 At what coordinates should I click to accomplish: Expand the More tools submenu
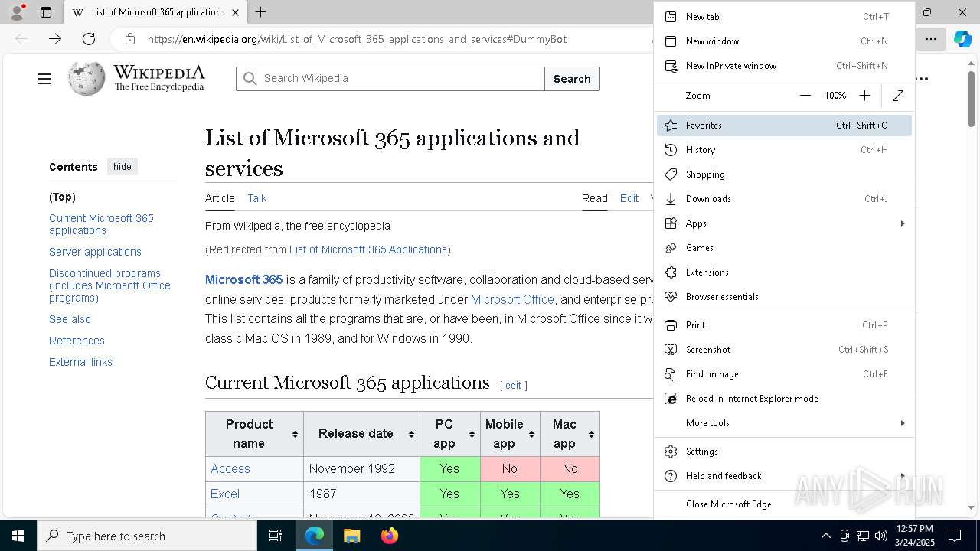point(784,423)
